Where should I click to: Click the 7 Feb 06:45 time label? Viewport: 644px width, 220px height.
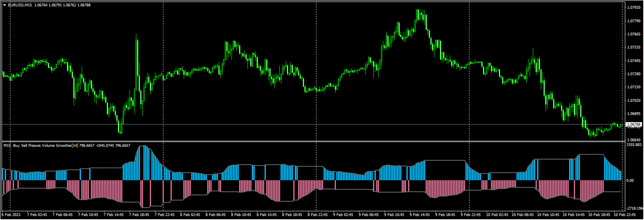(63, 215)
